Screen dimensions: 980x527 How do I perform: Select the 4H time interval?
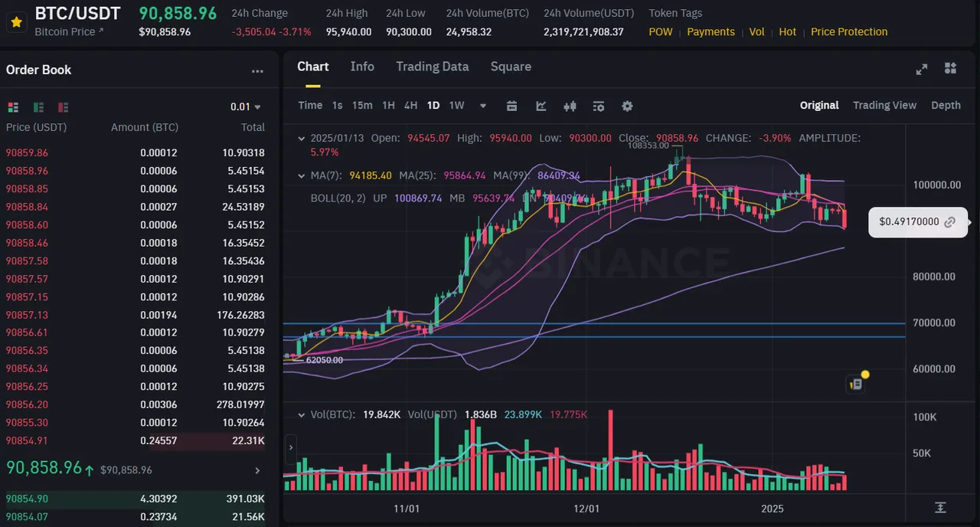tap(410, 106)
